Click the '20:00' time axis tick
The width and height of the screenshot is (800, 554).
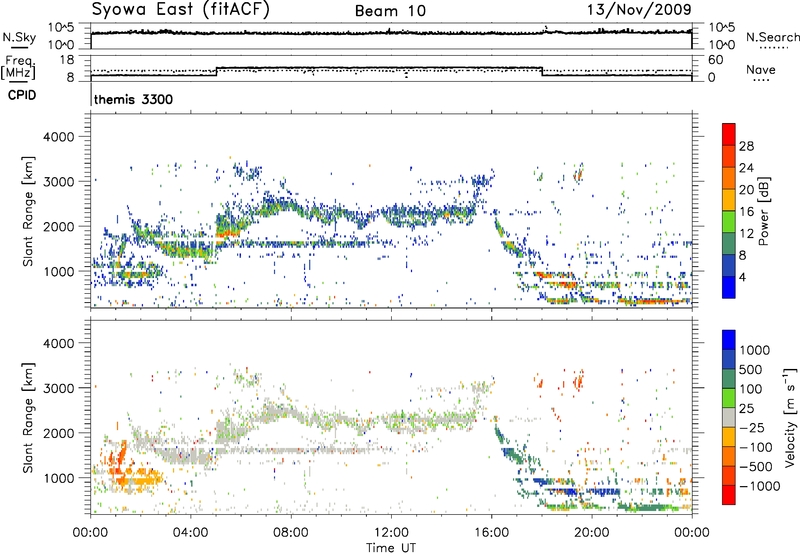[592, 533]
